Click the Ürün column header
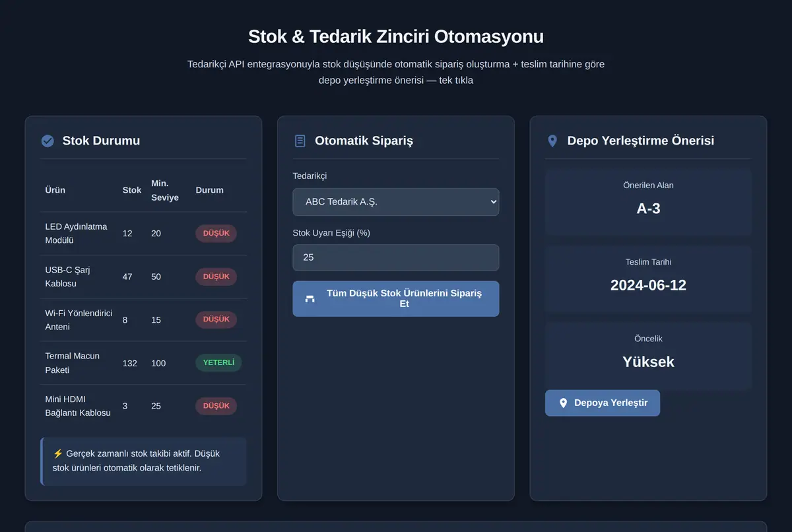792x532 pixels. click(55, 190)
